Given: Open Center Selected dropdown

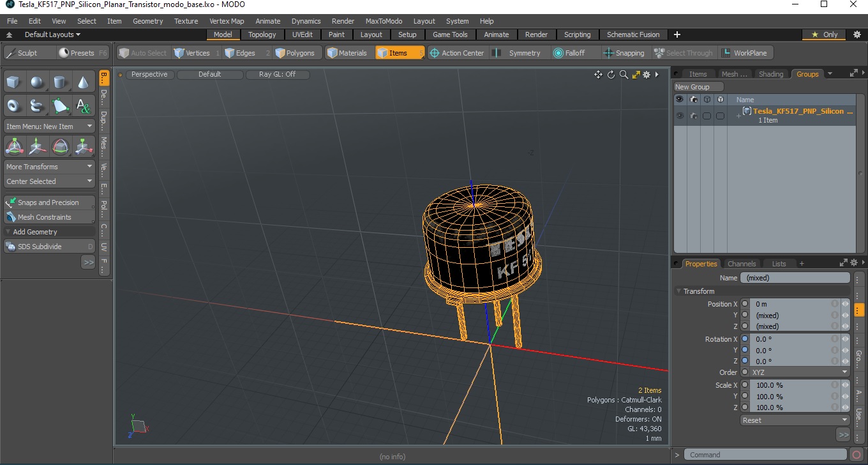Looking at the screenshot, I should 49,181.
